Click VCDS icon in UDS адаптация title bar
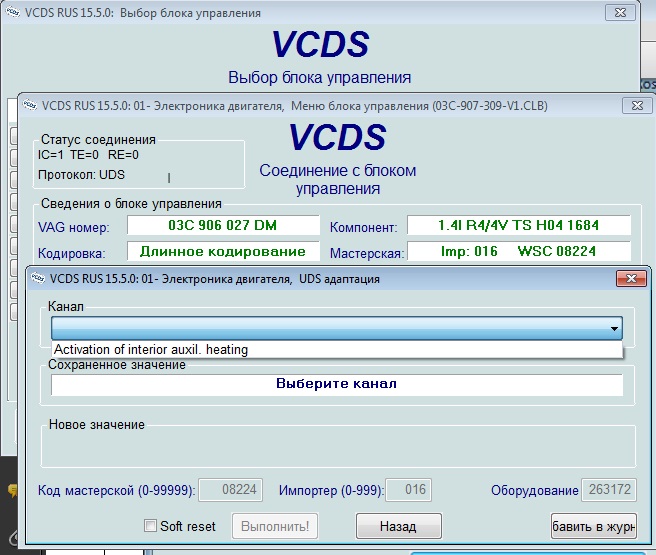Viewport: 656px width, 555px height. [x=38, y=278]
